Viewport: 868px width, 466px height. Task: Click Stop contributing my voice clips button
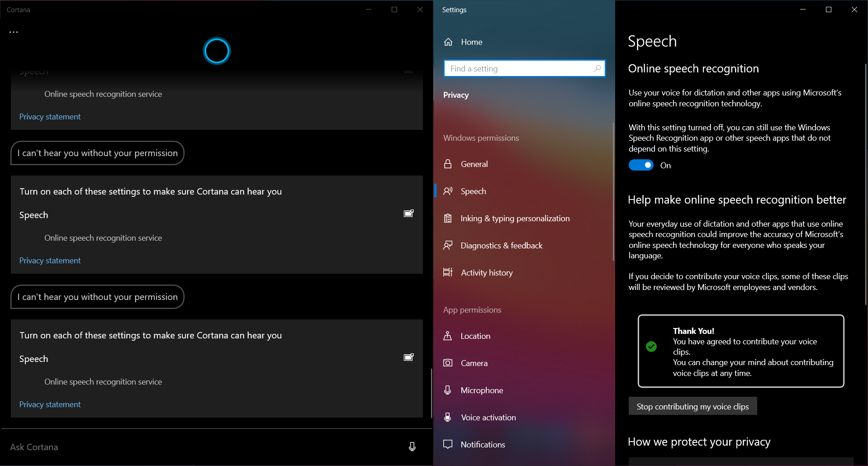pos(693,406)
